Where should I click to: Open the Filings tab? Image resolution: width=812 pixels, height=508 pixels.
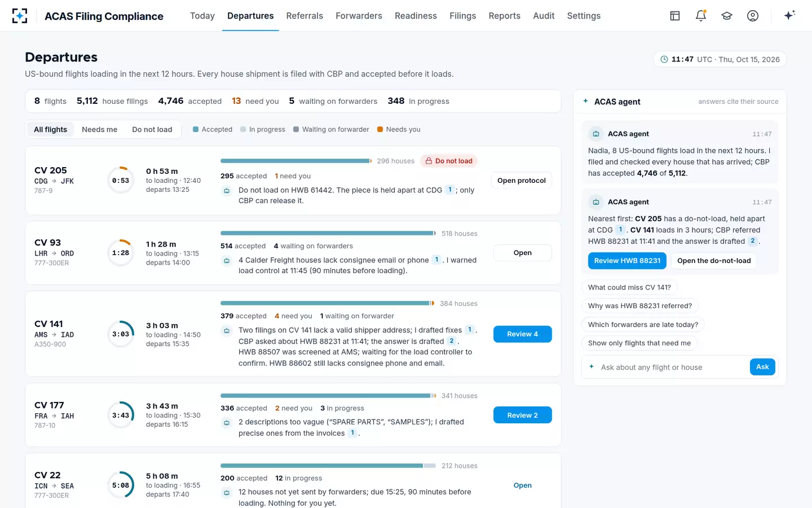[462, 16]
